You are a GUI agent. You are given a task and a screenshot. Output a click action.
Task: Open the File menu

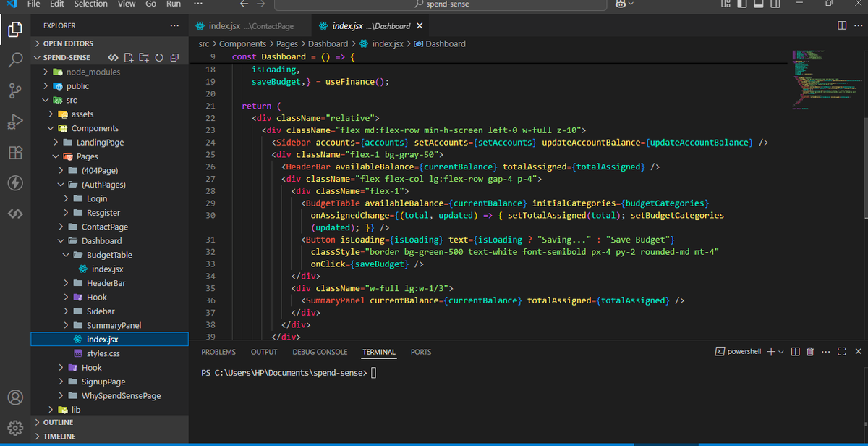(x=33, y=4)
